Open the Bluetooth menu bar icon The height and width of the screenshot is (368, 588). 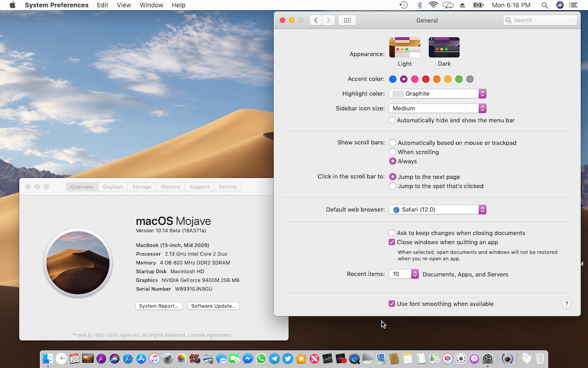(420, 5)
